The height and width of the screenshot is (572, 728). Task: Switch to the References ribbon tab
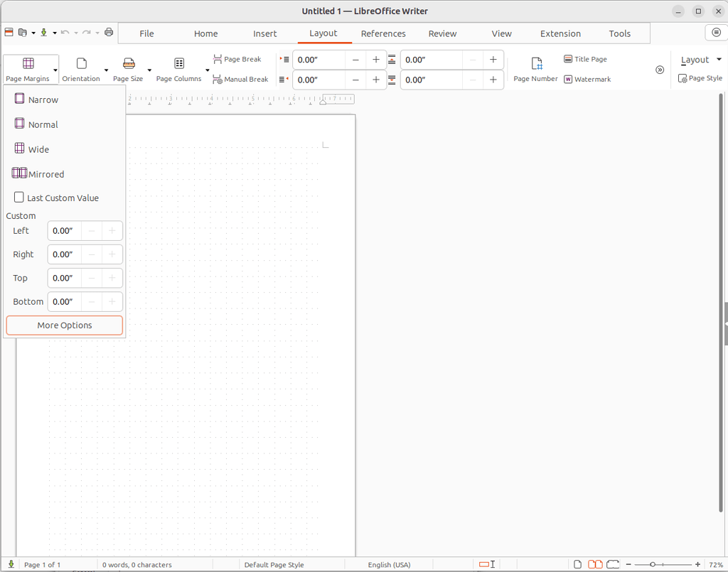pos(383,33)
